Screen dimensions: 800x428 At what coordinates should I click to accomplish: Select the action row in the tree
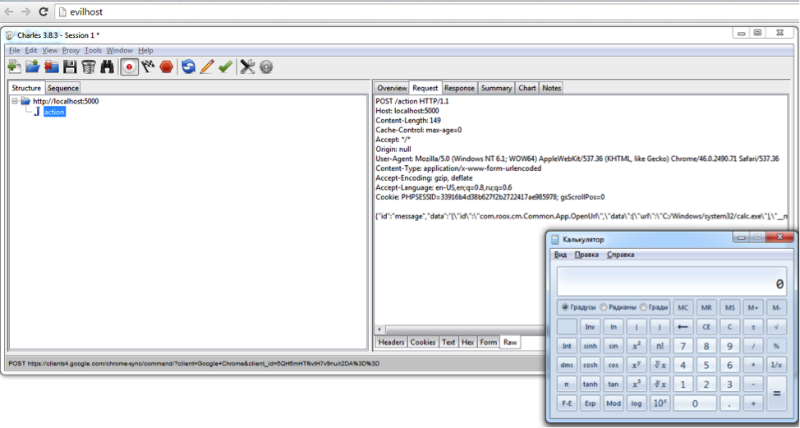pyautogui.click(x=55, y=112)
